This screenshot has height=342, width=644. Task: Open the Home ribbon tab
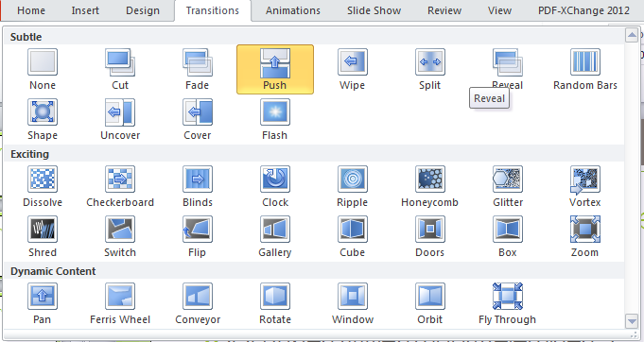(31, 10)
